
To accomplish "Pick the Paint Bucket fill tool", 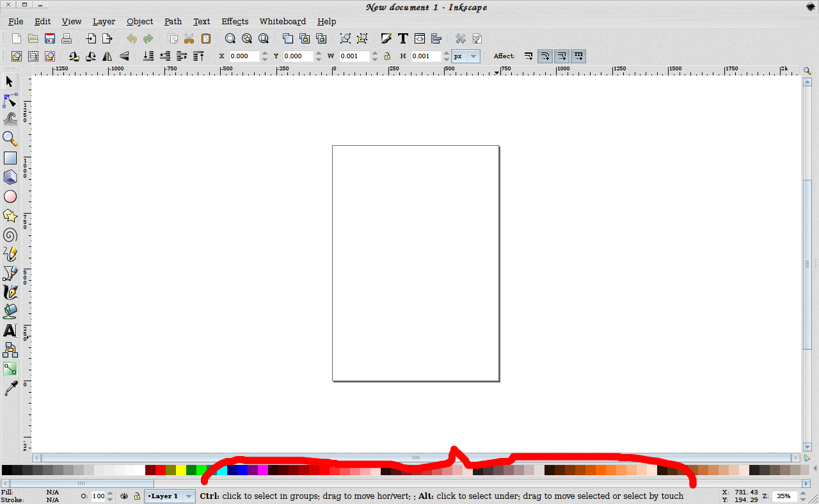I will pyautogui.click(x=10, y=311).
